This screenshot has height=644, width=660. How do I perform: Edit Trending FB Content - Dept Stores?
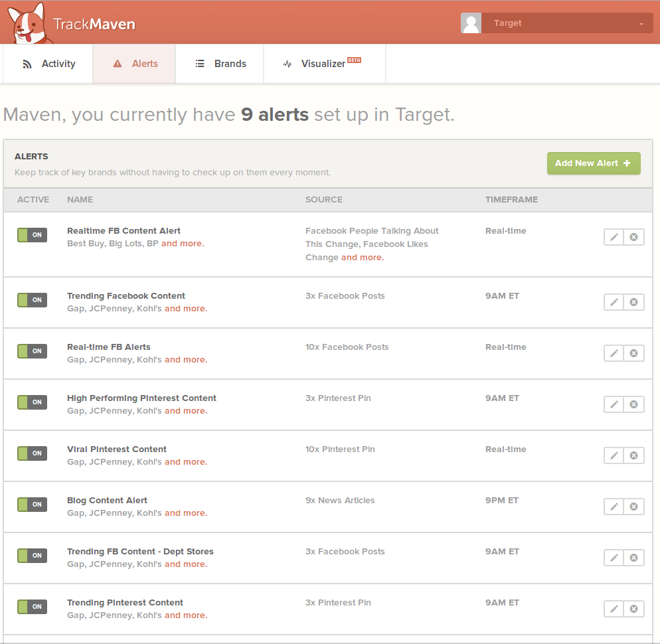click(x=614, y=558)
